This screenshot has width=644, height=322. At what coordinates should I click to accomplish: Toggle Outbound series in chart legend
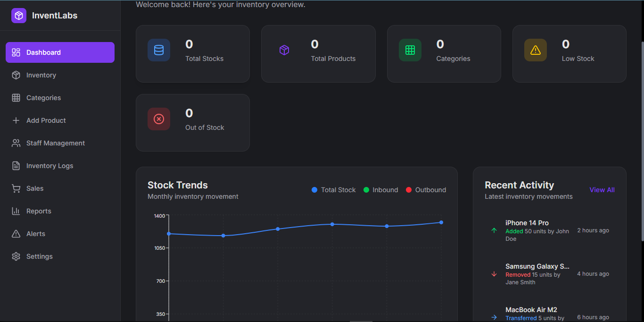[426, 190]
